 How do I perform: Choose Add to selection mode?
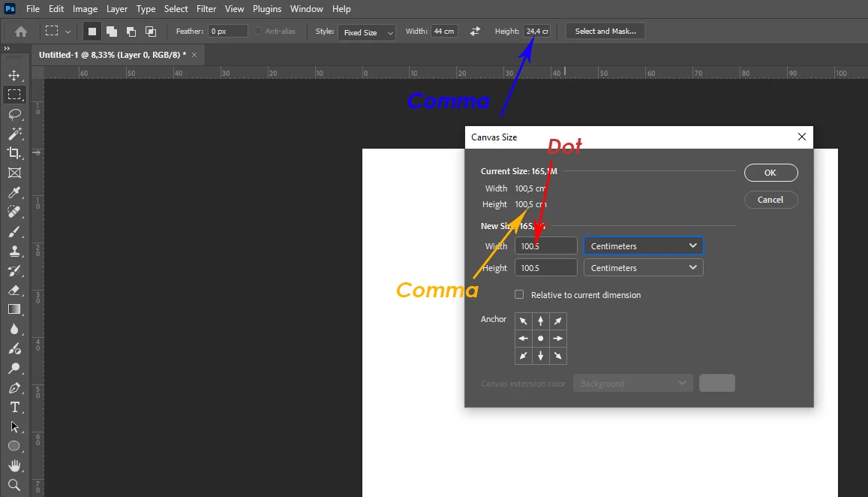(x=111, y=32)
